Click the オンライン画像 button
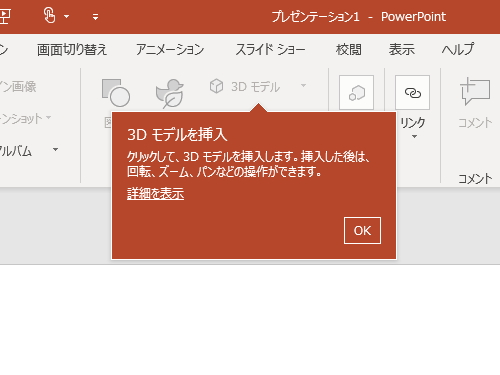This screenshot has height=375, width=500. click(x=18, y=87)
